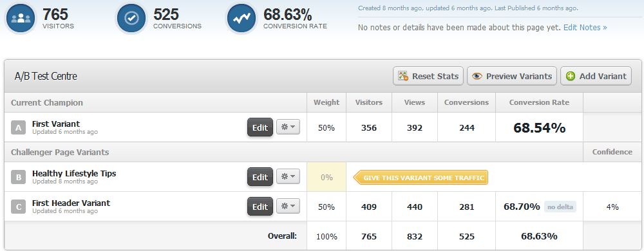Click the 0% weight cell of variant B
Image resolution: width=644 pixels, height=251 pixels.
(327, 177)
